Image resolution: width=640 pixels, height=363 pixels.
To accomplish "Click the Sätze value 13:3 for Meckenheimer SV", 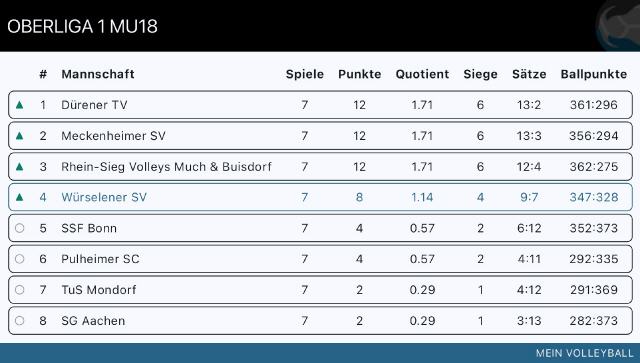I will pos(529,136).
